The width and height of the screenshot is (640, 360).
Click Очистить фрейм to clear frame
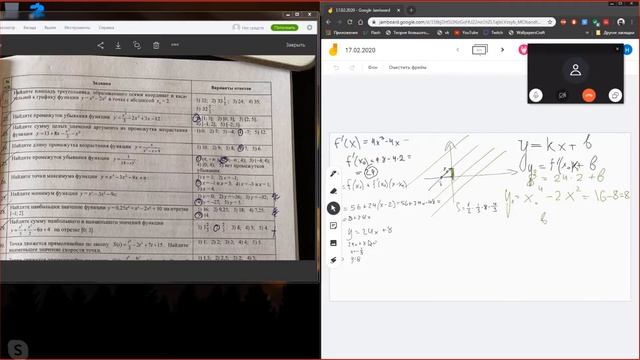tap(407, 68)
